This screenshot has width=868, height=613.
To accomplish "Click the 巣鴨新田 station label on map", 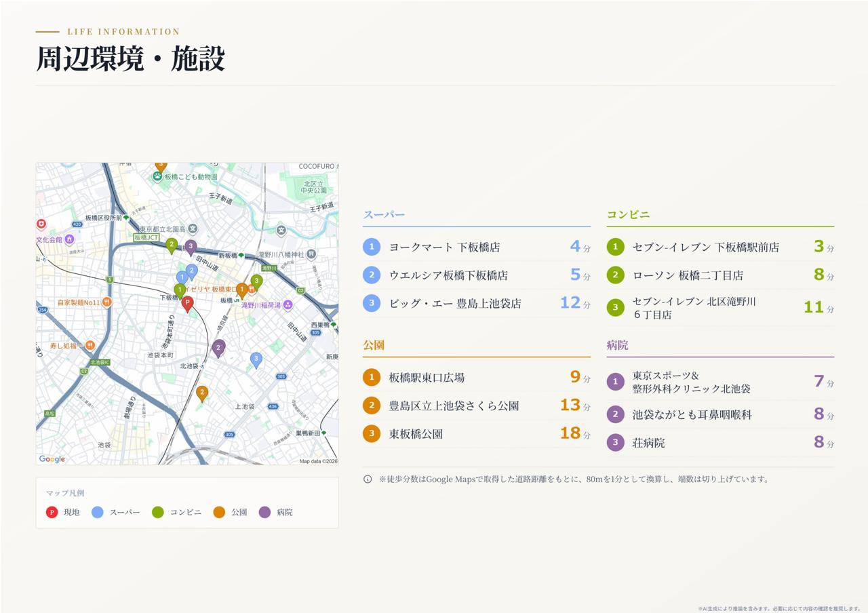I will tap(308, 433).
